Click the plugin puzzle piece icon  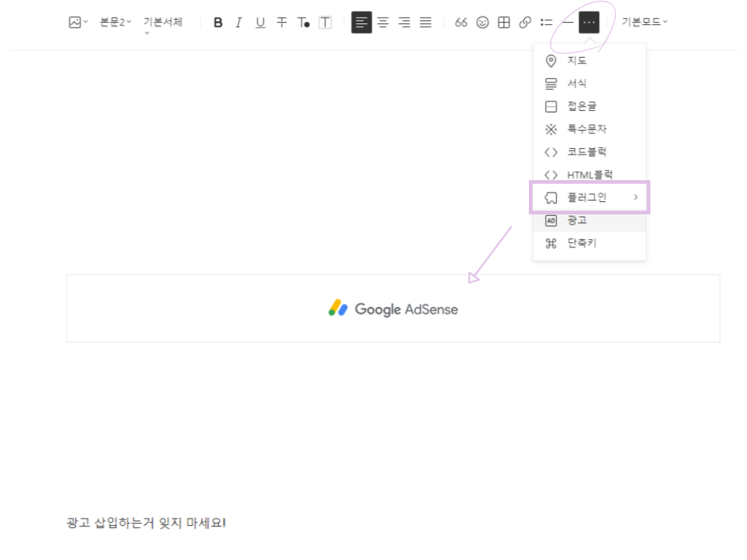point(551,198)
